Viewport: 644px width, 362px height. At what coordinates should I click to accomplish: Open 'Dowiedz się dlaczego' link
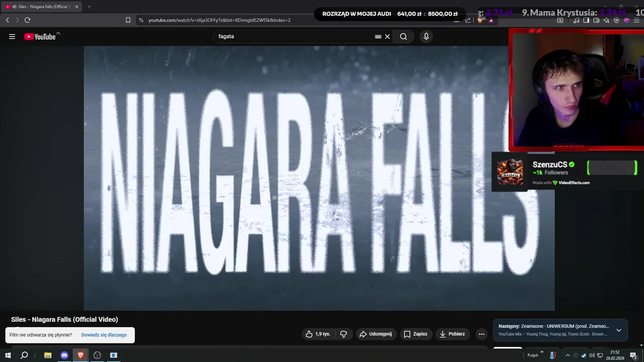click(104, 335)
